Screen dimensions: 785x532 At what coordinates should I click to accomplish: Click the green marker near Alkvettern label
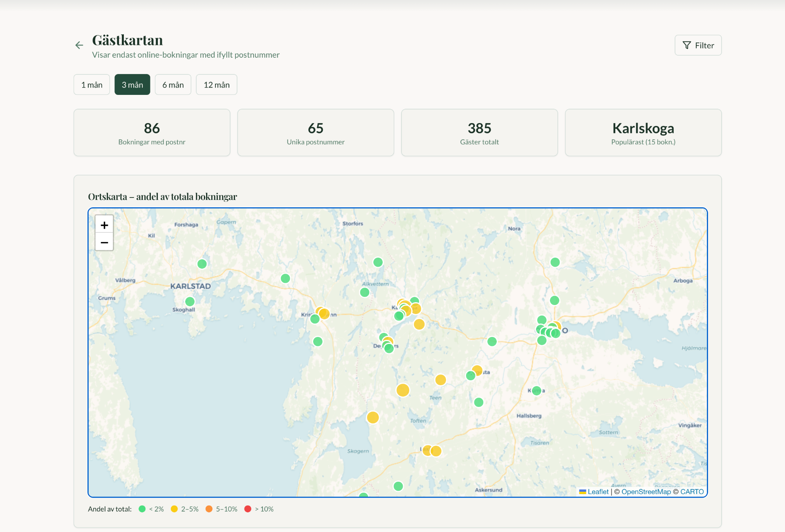[x=365, y=292]
